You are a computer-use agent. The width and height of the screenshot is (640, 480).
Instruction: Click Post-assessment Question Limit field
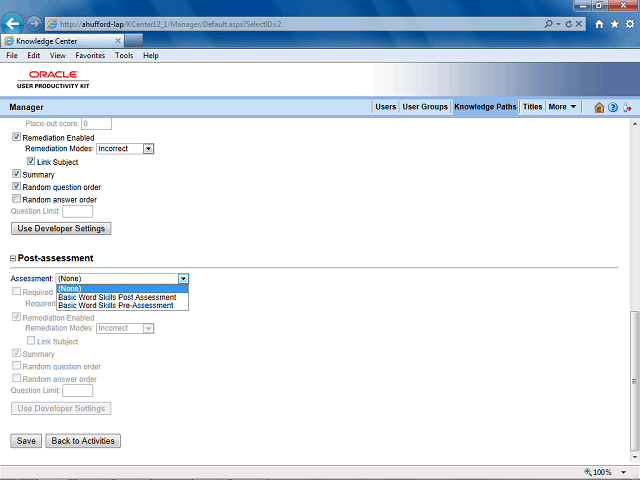point(78,391)
